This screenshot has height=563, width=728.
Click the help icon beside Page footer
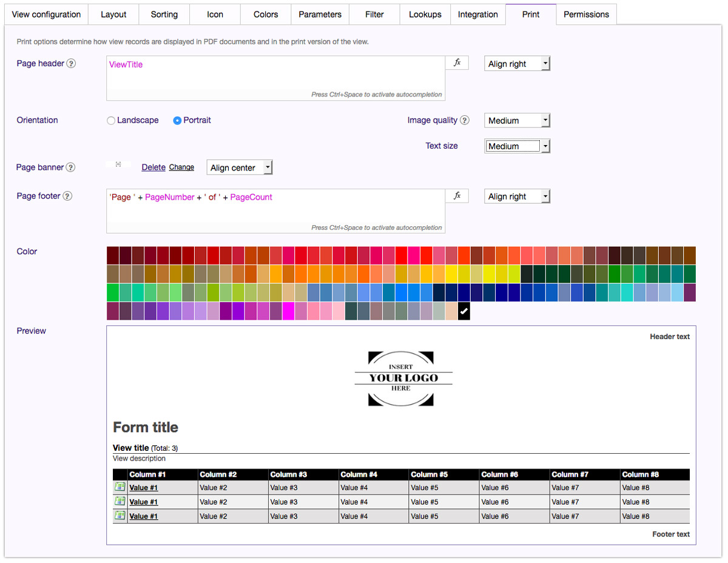pyautogui.click(x=67, y=196)
